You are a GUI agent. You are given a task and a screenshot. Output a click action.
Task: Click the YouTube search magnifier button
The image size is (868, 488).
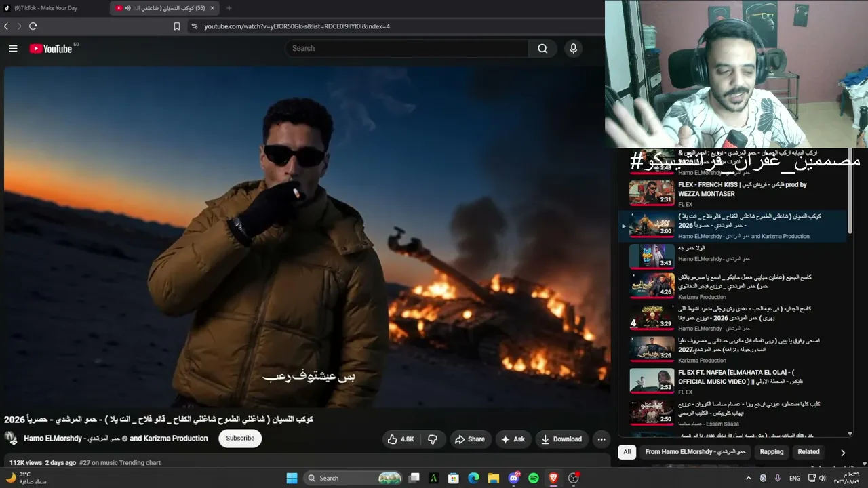[x=542, y=49]
